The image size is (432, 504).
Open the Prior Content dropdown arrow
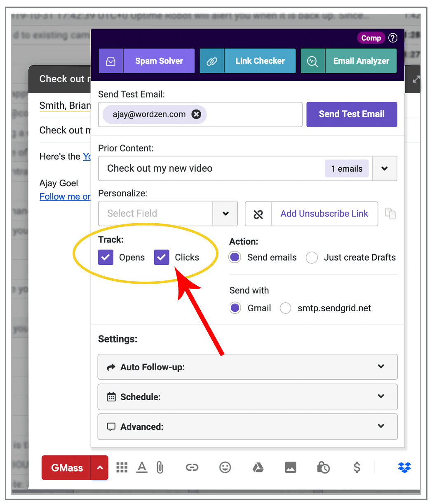click(384, 168)
